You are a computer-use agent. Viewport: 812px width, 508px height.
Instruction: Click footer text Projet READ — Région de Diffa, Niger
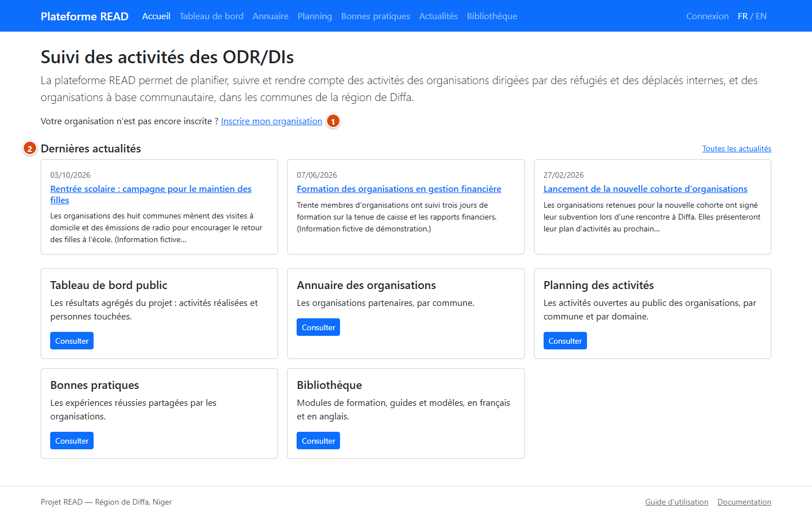coord(106,502)
